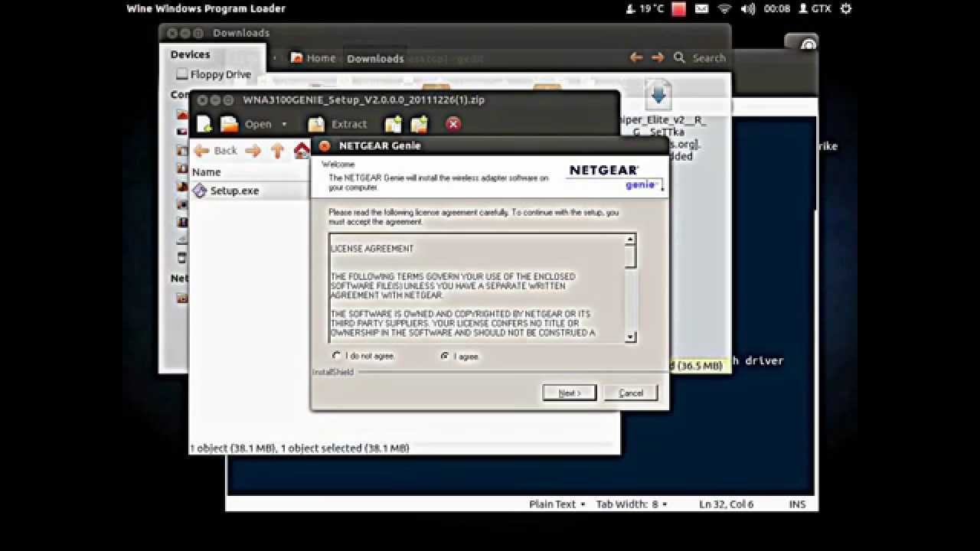Click the 00:08 clock in top panel
The image size is (980, 551).
(776, 8)
